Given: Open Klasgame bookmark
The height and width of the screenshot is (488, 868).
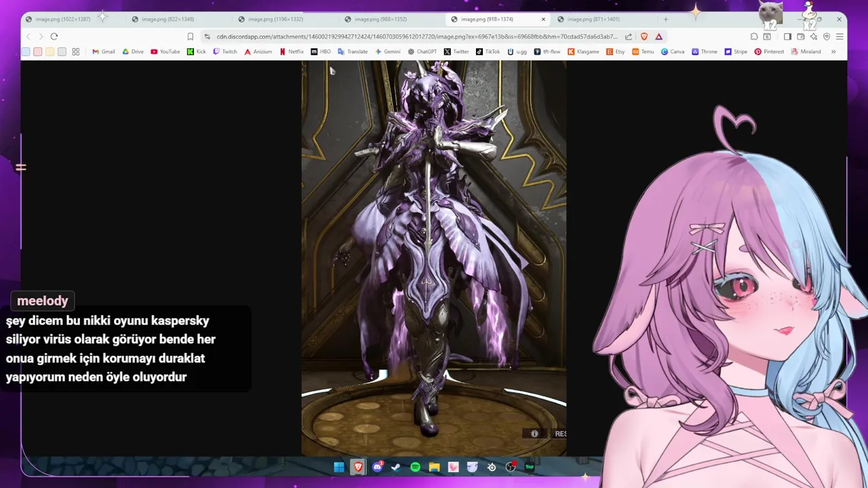Looking at the screenshot, I should (x=584, y=52).
